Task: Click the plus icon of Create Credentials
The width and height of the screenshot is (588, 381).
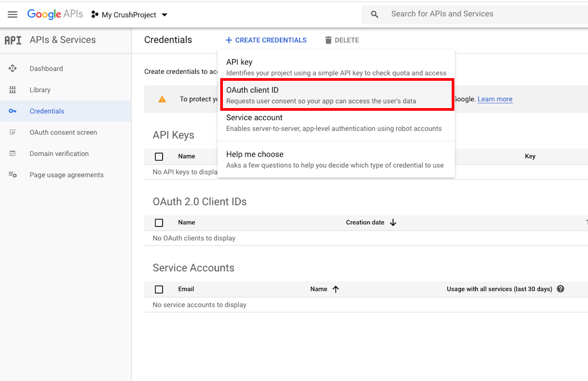Action: click(x=228, y=40)
